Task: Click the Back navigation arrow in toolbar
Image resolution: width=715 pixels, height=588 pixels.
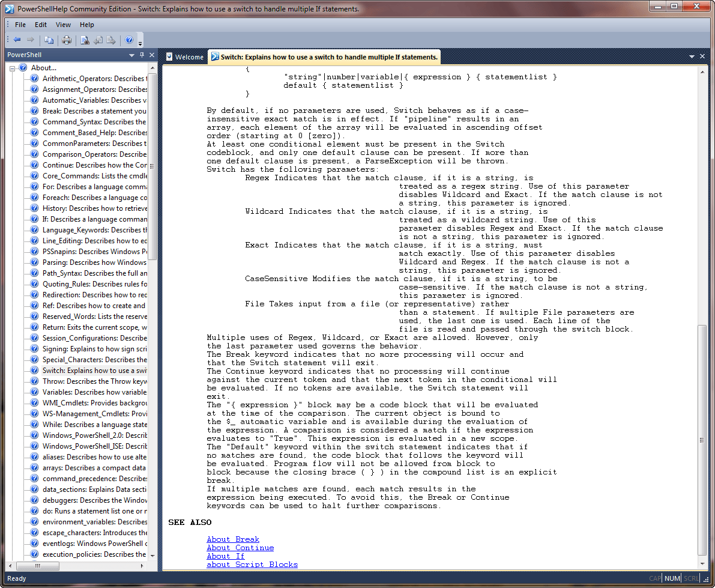Action: coord(17,40)
